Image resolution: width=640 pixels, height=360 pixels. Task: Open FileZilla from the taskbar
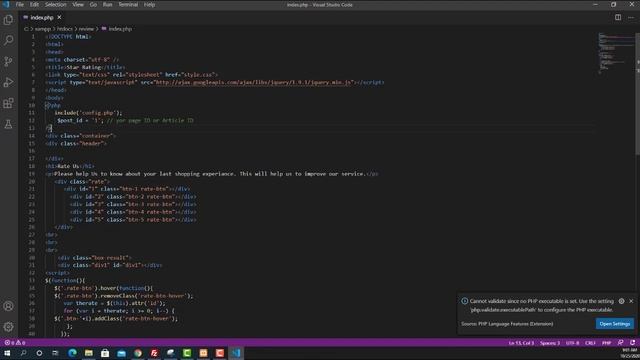[x=154, y=353]
